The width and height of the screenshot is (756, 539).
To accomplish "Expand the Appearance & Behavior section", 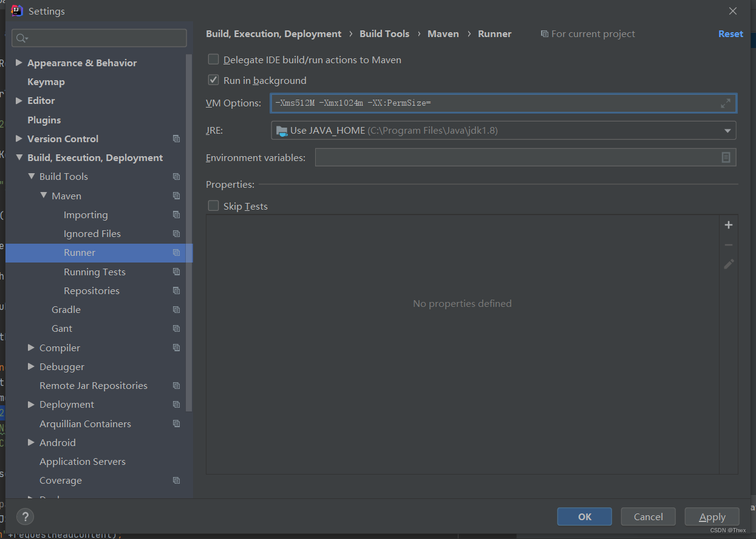I will coord(19,62).
